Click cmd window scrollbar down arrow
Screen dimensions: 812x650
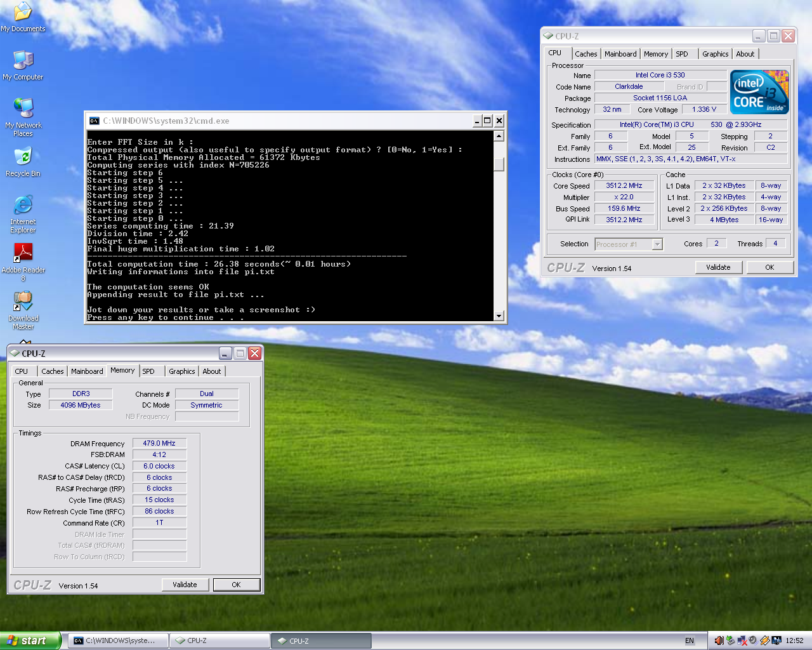click(x=499, y=315)
